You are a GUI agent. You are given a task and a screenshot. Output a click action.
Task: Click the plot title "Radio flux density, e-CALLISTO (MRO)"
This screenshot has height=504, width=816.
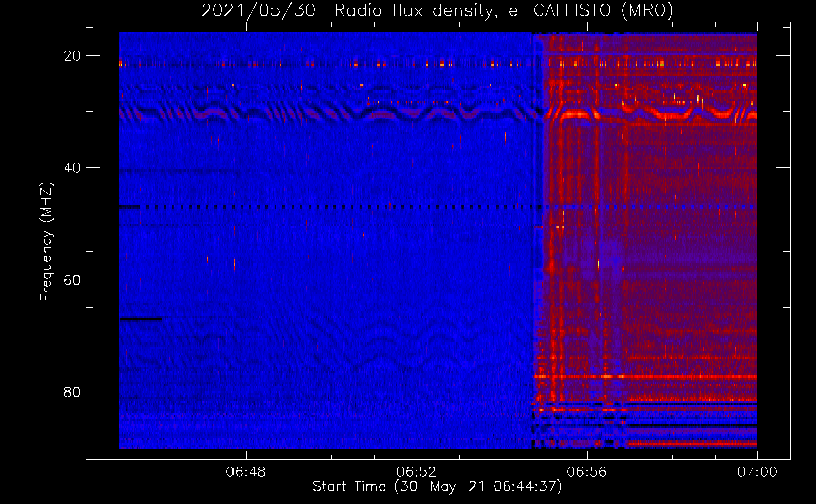(503, 11)
